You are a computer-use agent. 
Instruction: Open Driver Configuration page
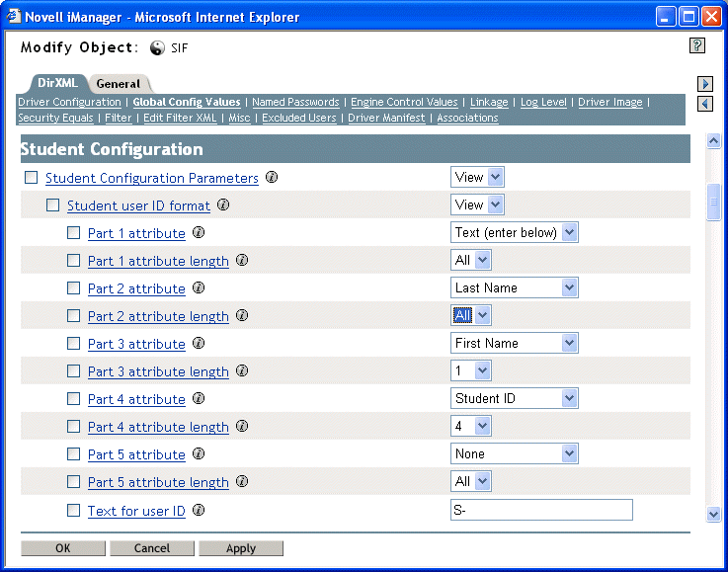[70, 102]
